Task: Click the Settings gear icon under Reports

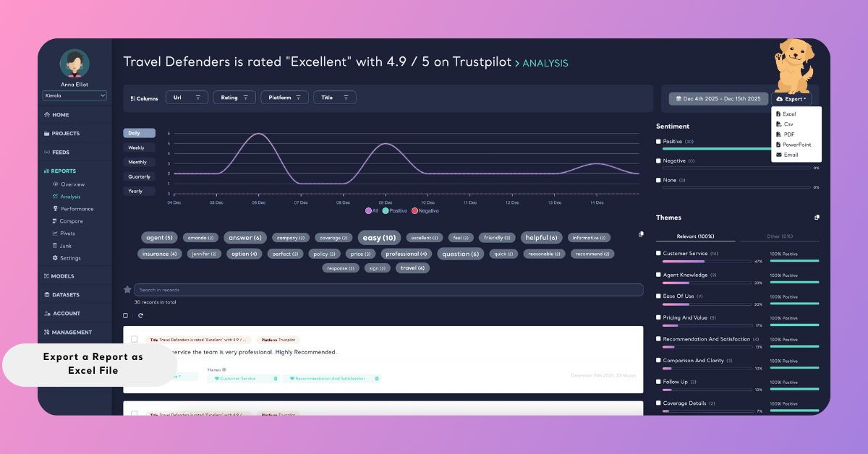Action: [x=56, y=258]
